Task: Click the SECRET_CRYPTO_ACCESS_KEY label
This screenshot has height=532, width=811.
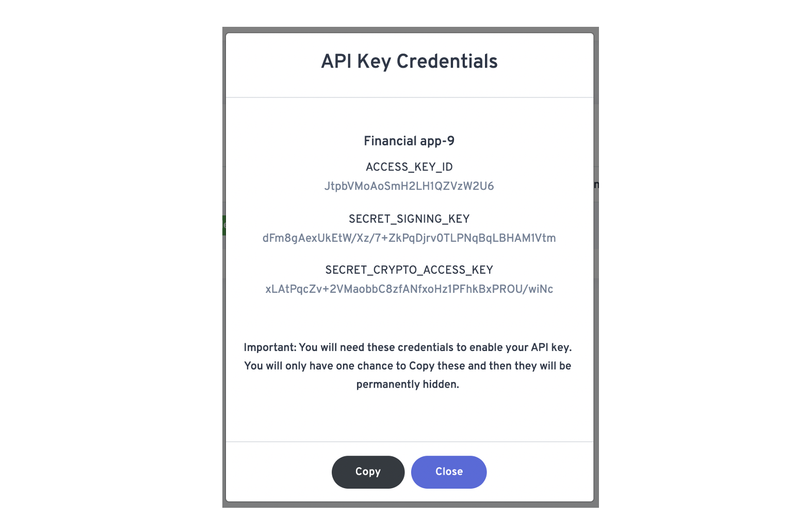Action: click(x=409, y=270)
